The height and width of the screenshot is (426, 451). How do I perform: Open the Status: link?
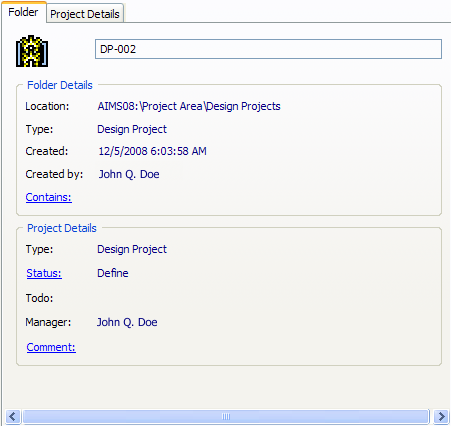44,273
